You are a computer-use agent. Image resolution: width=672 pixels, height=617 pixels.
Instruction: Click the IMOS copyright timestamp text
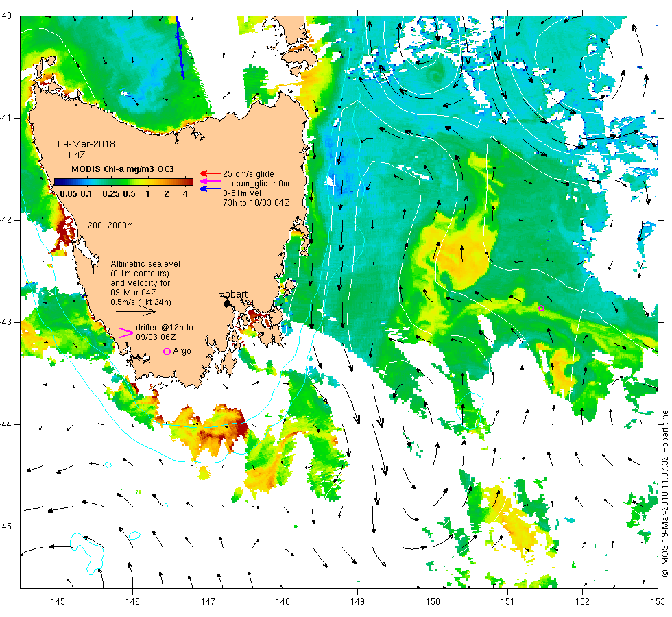664,494
